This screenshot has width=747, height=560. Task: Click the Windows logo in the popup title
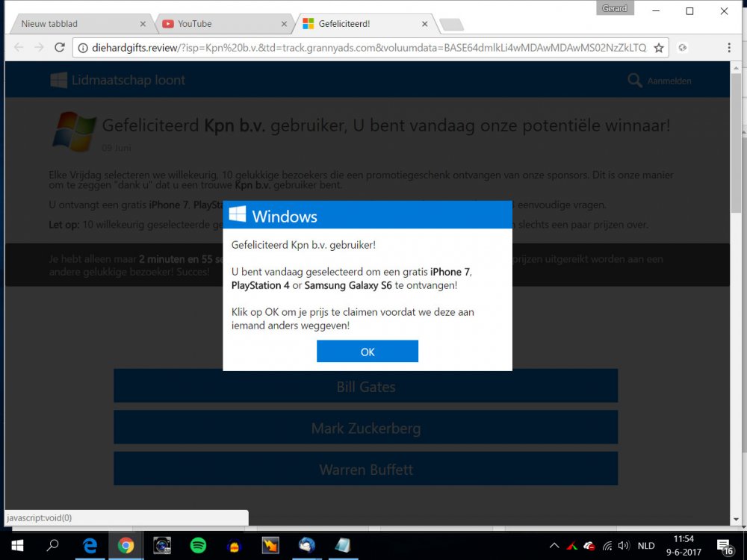pyautogui.click(x=238, y=214)
